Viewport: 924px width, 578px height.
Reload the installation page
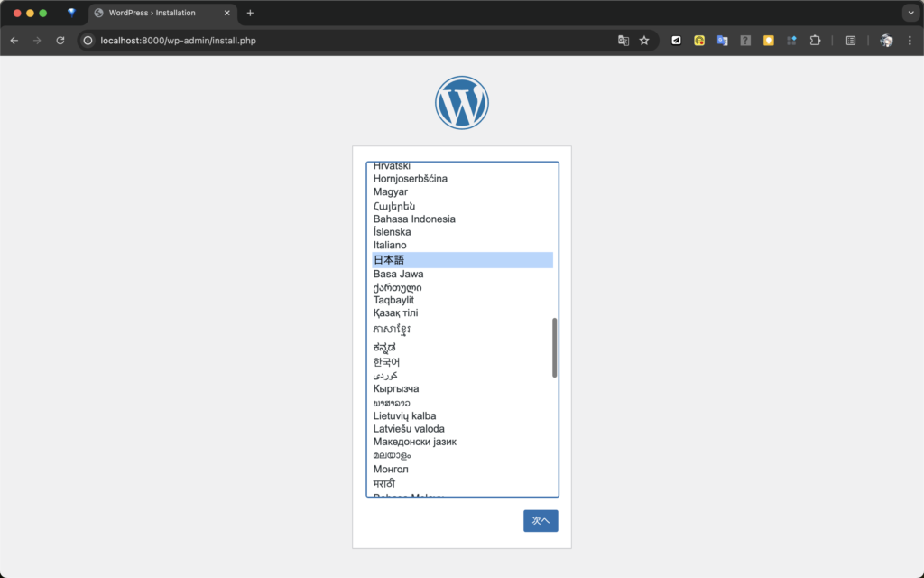60,41
